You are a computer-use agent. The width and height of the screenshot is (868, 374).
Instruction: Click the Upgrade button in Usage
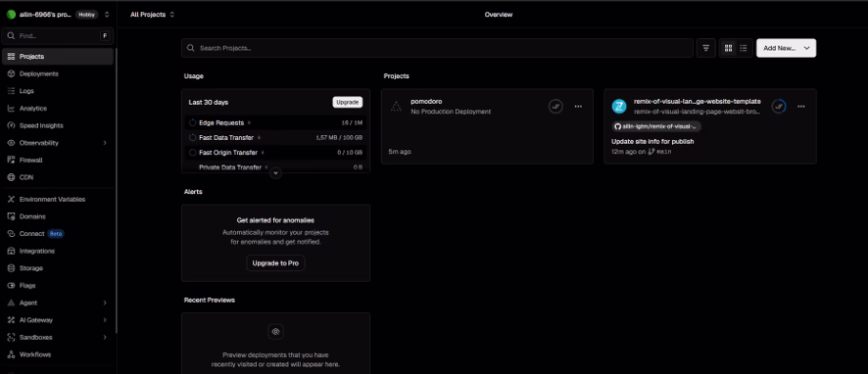click(x=348, y=103)
